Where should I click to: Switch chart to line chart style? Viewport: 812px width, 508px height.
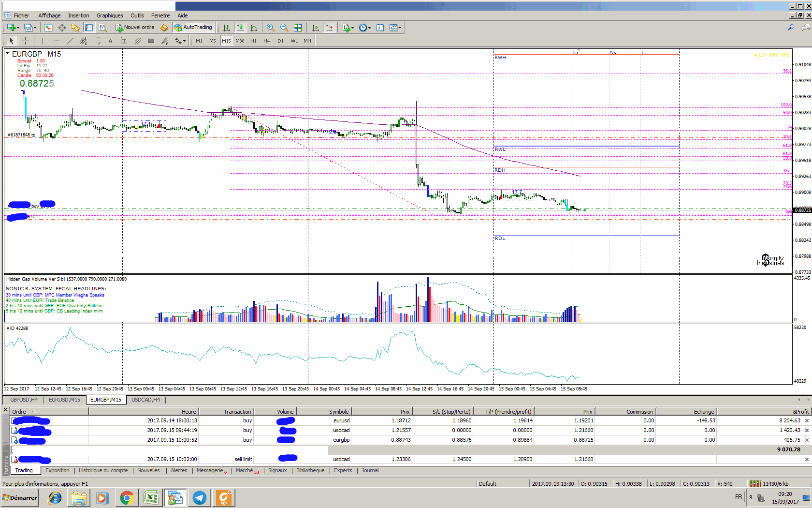(x=254, y=28)
